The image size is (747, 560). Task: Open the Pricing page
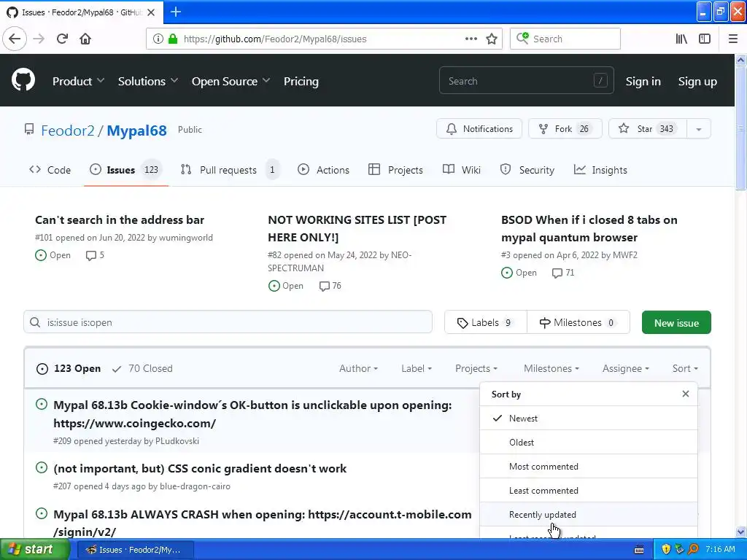click(301, 82)
